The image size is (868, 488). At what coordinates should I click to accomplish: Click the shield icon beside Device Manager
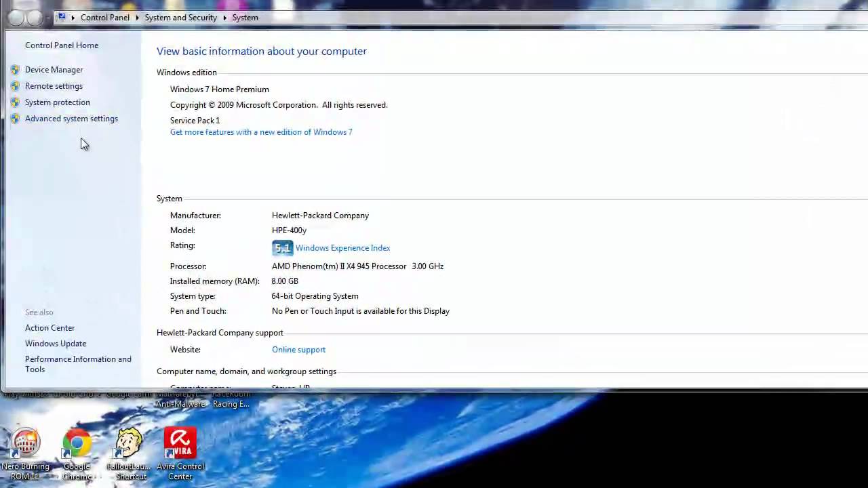[x=15, y=70]
